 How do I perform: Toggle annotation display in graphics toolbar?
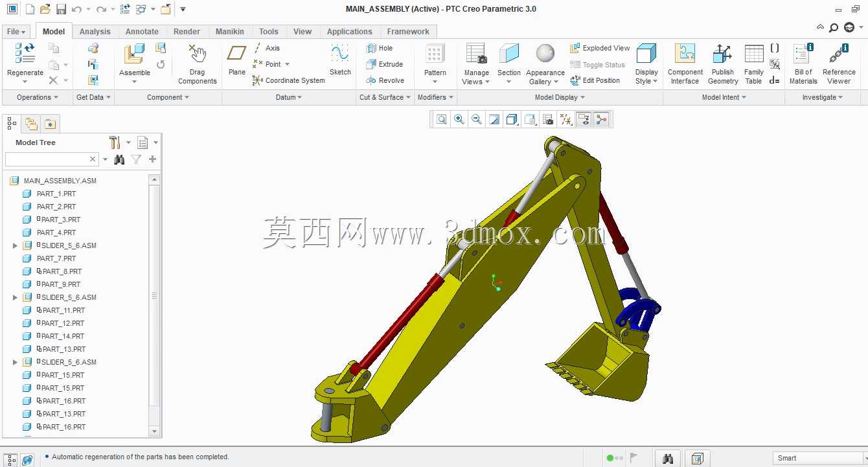[584, 119]
